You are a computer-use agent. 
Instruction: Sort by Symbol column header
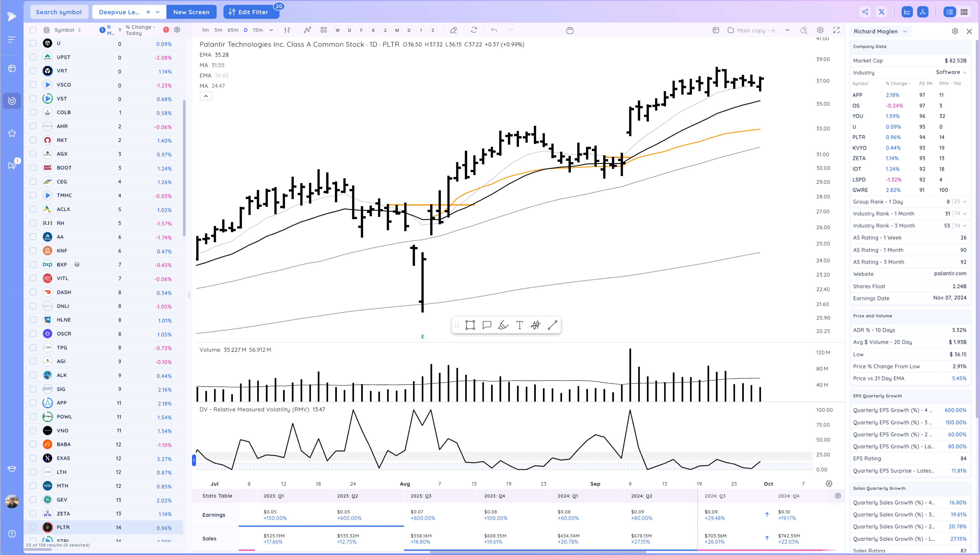pyautogui.click(x=64, y=30)
